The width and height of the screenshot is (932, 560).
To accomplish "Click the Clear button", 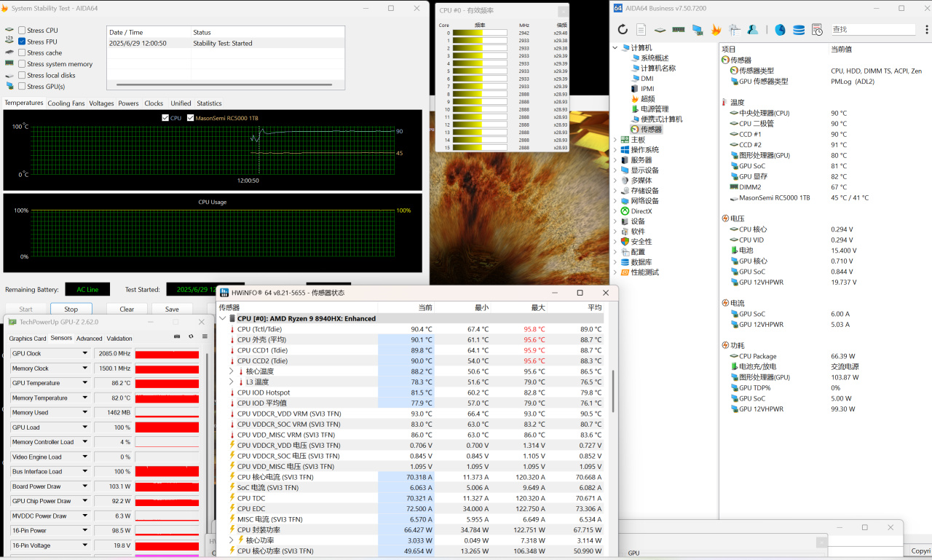I will pos(127,309).
